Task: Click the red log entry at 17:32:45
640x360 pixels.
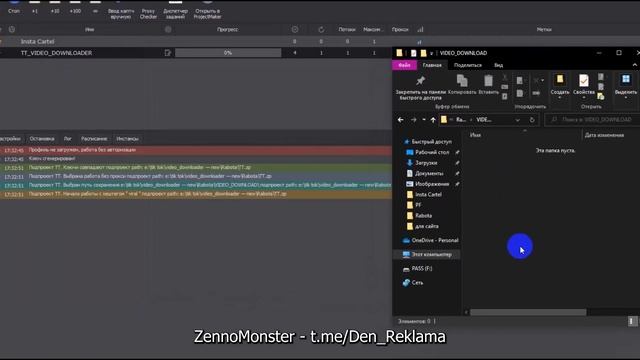Action: pos(196,150)
